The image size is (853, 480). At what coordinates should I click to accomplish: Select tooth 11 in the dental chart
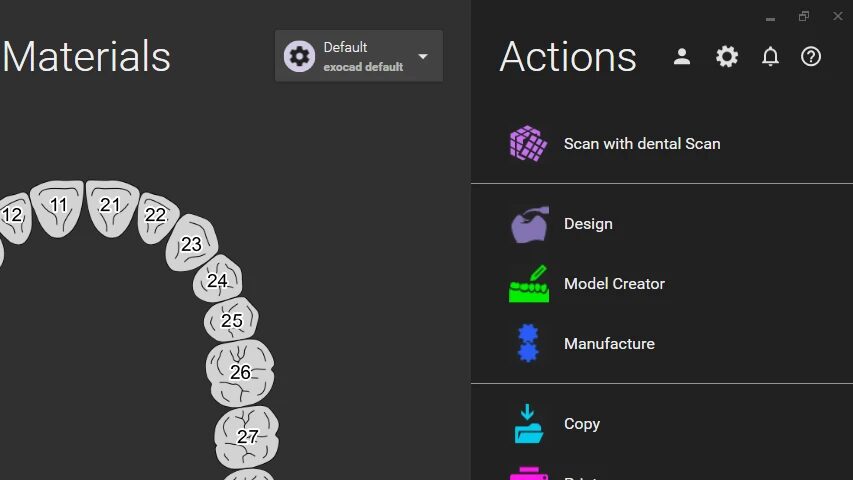tap(58, 208)
